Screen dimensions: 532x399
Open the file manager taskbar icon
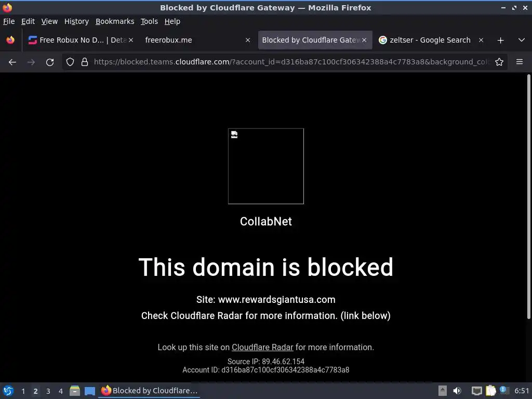click(75, 391)
